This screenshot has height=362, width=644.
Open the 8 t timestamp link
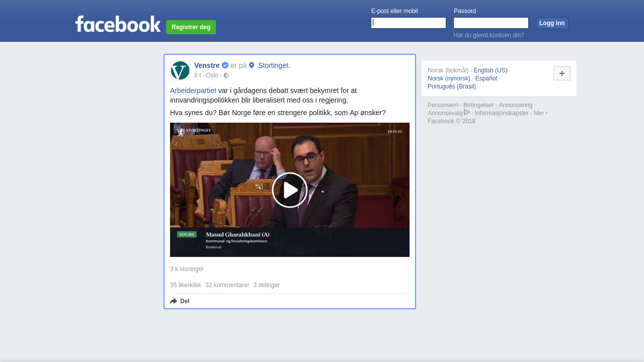pos(197,75)
